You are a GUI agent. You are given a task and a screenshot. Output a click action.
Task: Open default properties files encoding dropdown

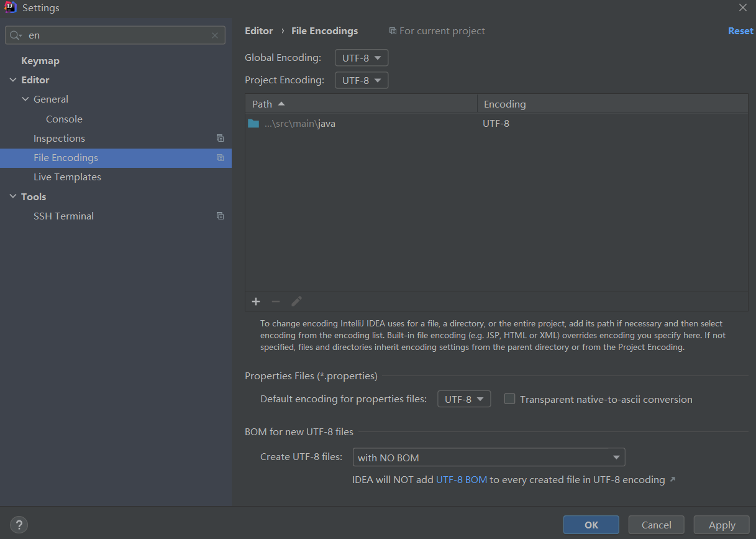coord(464,399)
